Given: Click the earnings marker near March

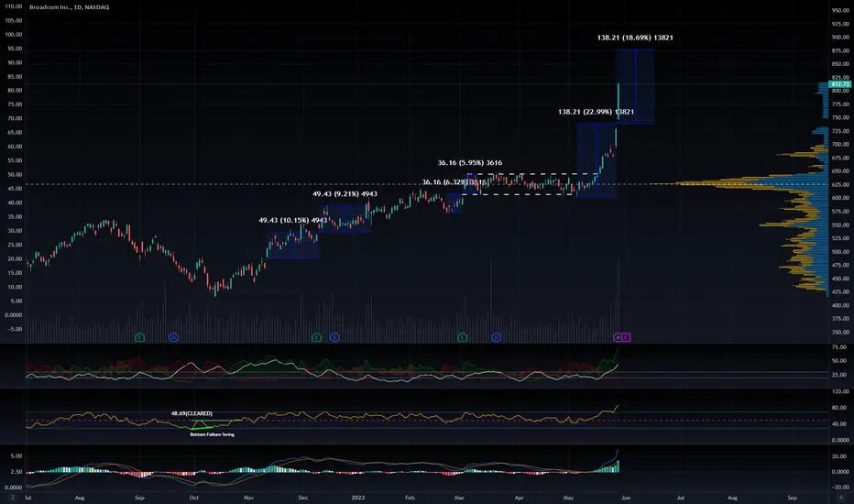Looking at the screenshot, I should (463, 337).
